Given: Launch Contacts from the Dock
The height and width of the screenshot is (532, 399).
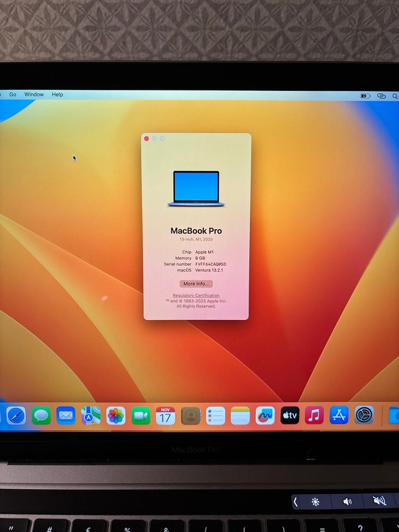Looking at the screenshot, I should (x=191, y=416).
